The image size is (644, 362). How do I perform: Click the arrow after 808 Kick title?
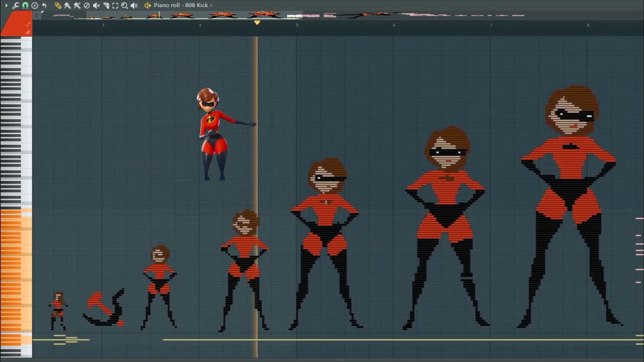[211, 5]
